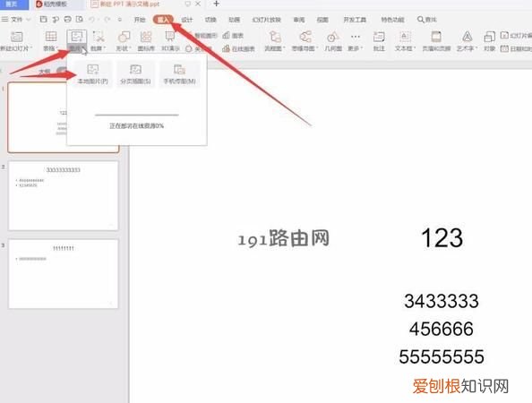The width and height of the screenshot is (532, 403).
Task: Open the 视图 ribbon tab
Action: pyautogui.click(x=322, y=20)
